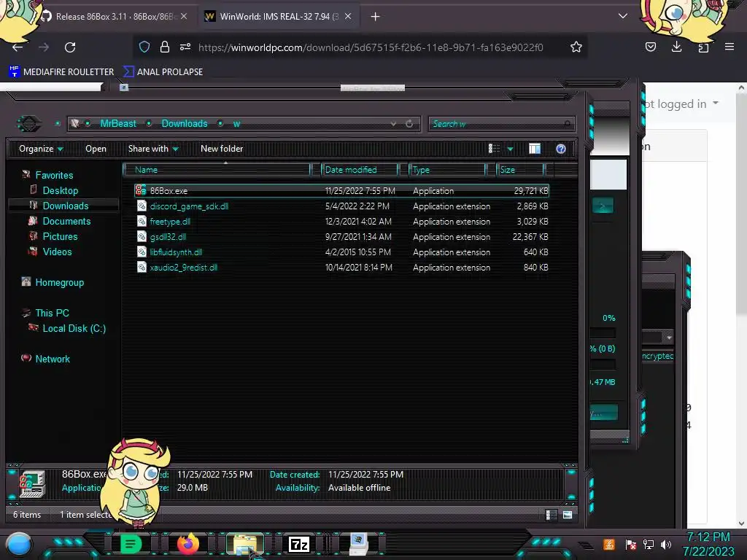Screen dimensions: 747x560
Task: Open the Share with menu
Action: pos(153,149)
